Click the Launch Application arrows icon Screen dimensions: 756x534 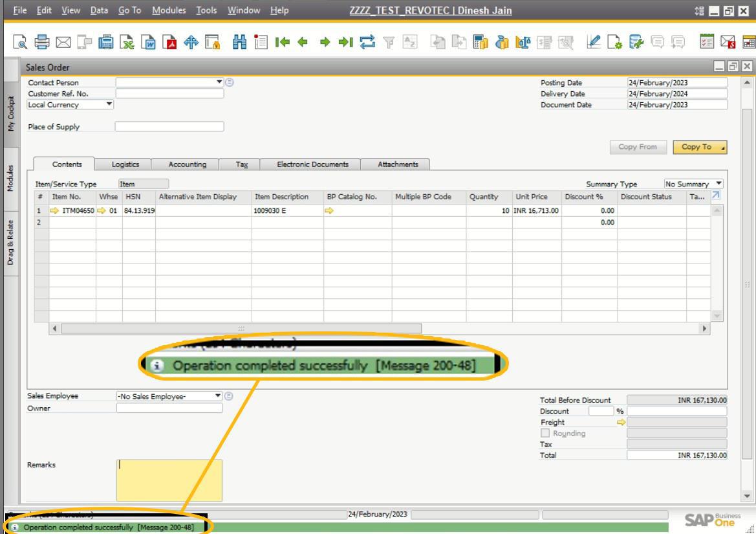pyautogui.click(x=191, y=42)
